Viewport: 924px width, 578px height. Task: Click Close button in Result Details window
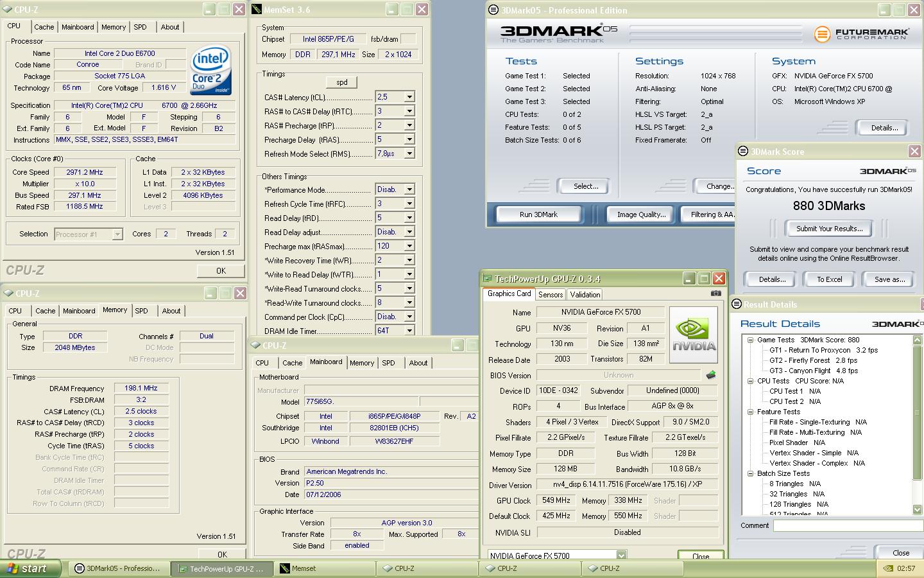click(901, 553)
